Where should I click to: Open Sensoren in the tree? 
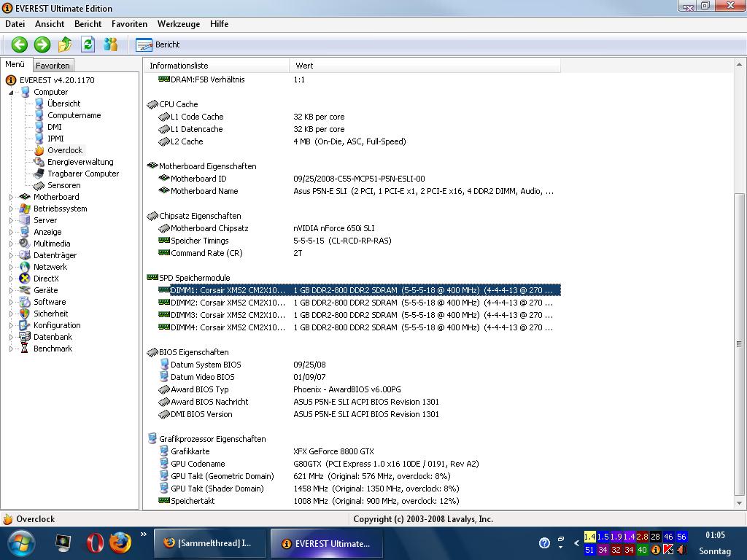64,185
